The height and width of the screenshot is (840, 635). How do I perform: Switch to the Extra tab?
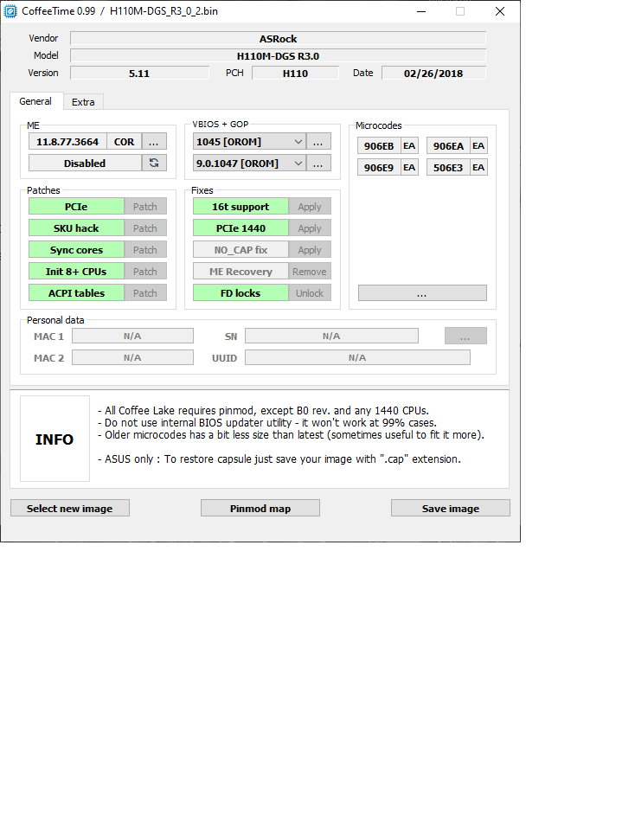[83, 102]
